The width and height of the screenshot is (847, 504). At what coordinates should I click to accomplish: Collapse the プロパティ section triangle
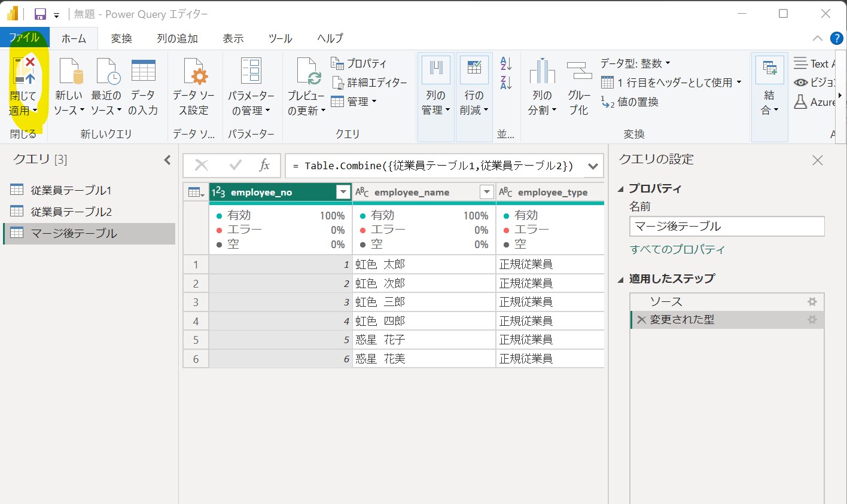620,189
